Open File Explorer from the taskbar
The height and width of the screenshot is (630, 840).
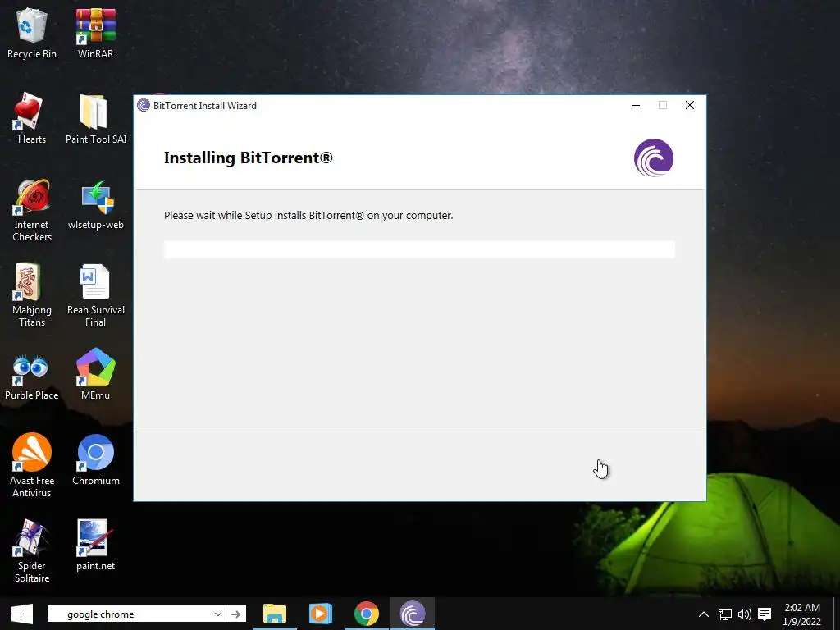point(275,614)
